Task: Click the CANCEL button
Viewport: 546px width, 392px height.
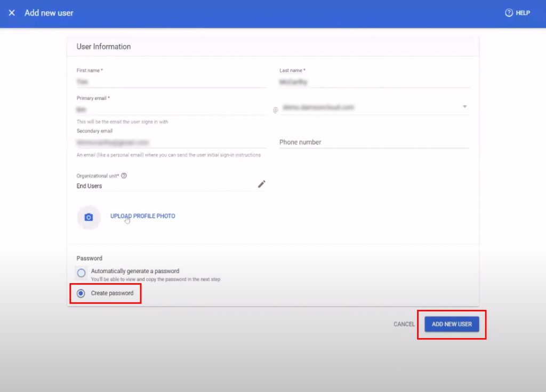Action: coord(404,324)
